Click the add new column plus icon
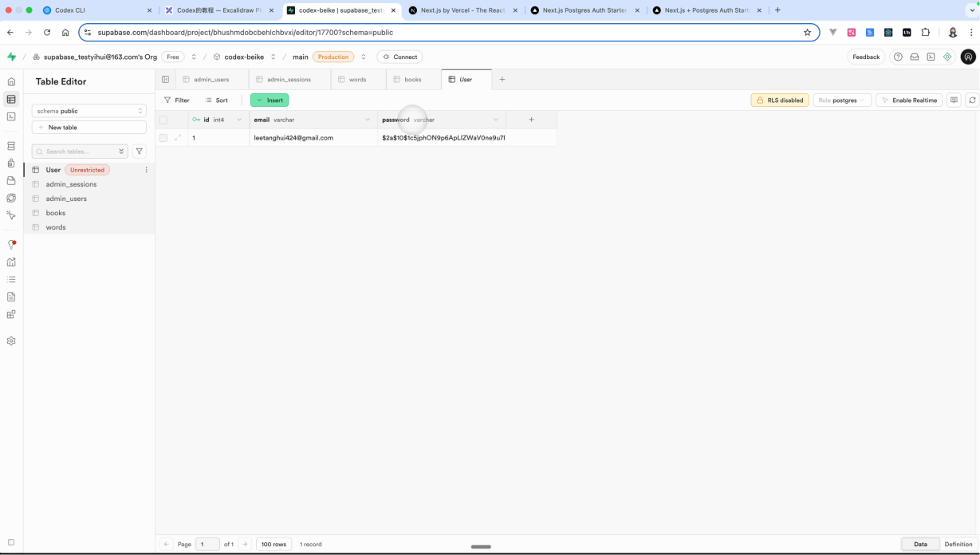 tap(531, 120)
